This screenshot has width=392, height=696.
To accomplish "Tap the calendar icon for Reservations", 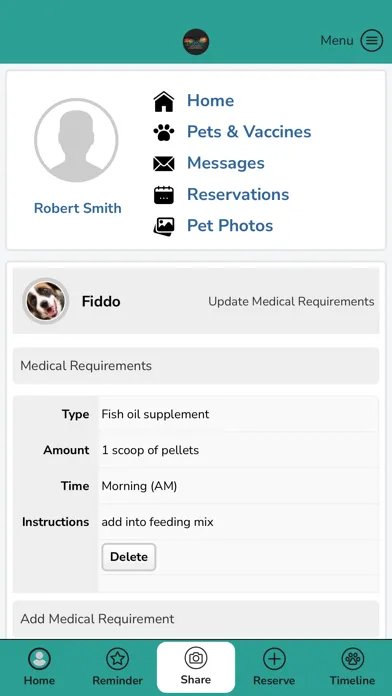I will click(x=164, y=195).
